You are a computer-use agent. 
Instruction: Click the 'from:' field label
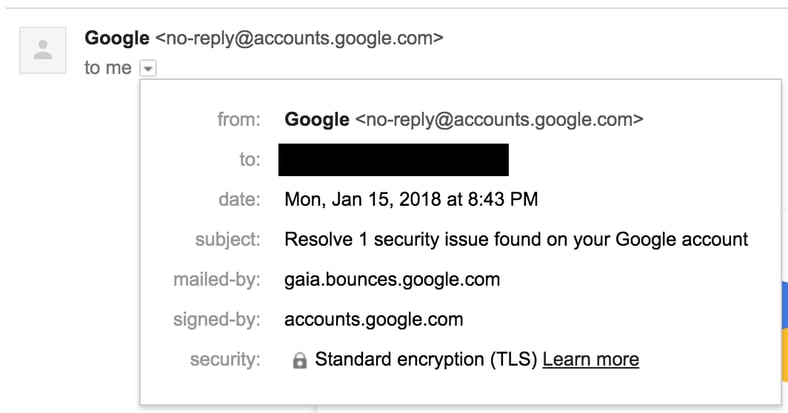pos(238,119)
